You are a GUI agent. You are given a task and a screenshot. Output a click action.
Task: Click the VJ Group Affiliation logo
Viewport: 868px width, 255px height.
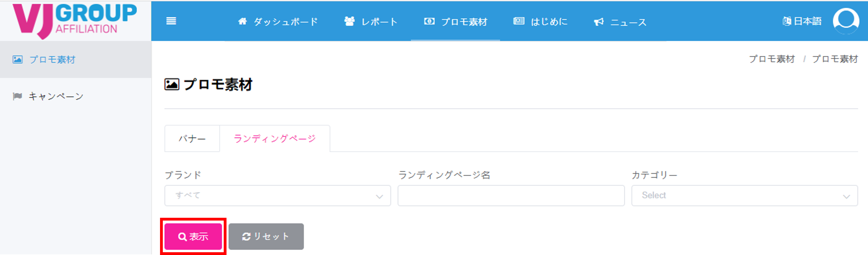[75, 21]
